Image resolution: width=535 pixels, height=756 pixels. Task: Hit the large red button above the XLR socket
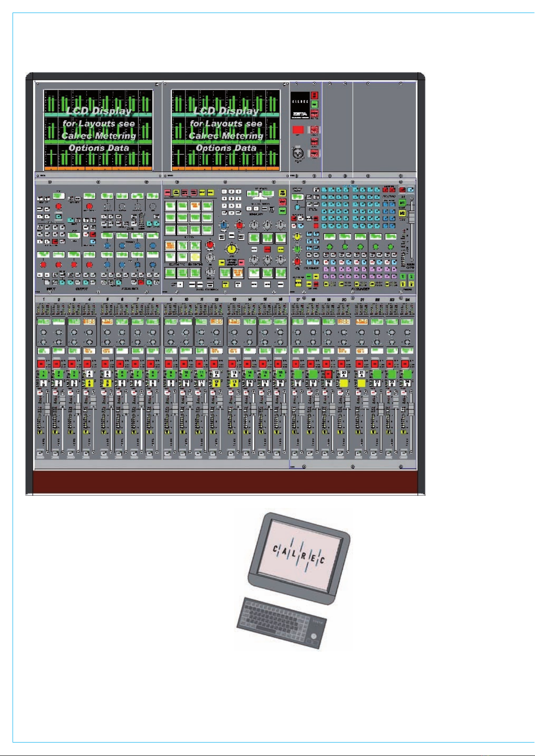pyautogui.click(x=298, y=130)
